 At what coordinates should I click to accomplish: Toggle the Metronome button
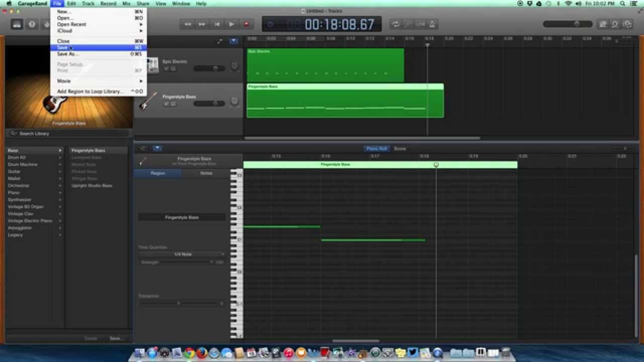point(432,24)
